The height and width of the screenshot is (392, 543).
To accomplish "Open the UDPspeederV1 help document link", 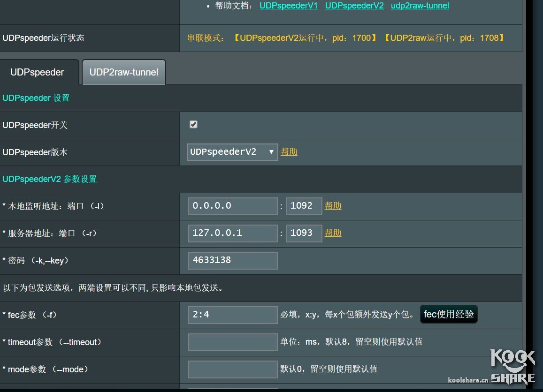I will click(x=288, y=6).
